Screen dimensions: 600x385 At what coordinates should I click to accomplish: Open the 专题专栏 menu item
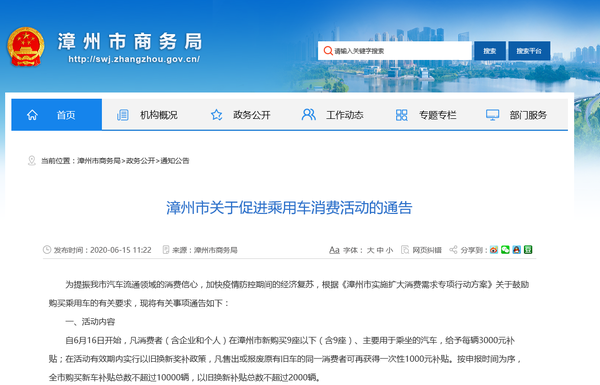tap(438, 115)
